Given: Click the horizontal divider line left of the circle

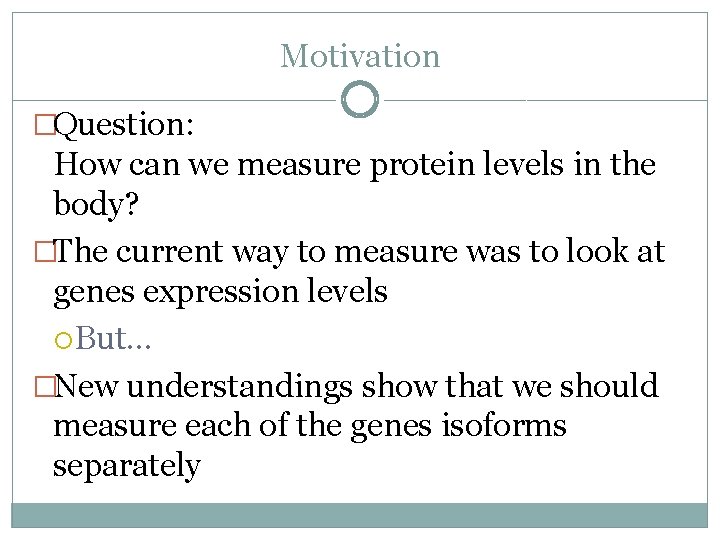Looking at the screenshot, I should click(174, 100).
